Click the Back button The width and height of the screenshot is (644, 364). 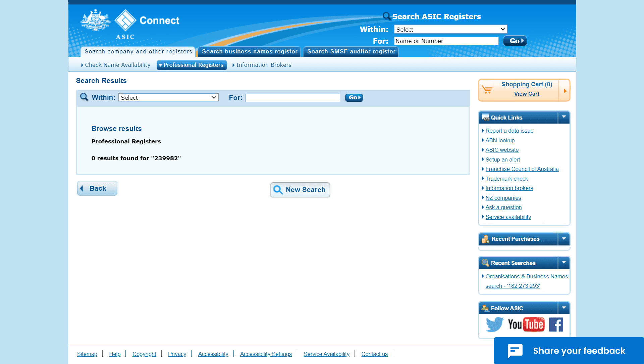click(97, 188)
